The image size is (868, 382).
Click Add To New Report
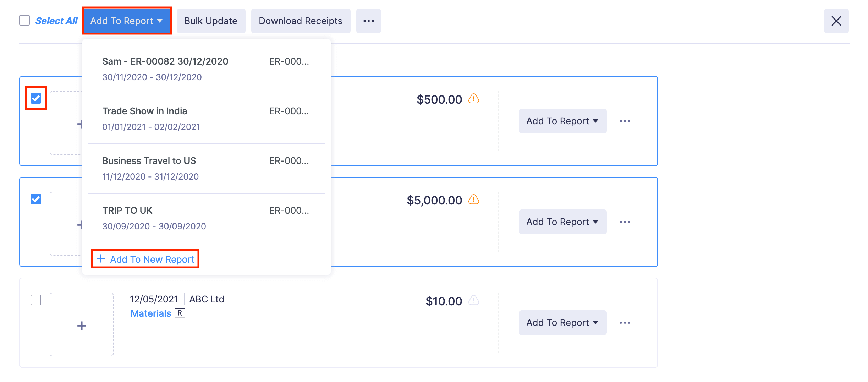tap(145, 259)
